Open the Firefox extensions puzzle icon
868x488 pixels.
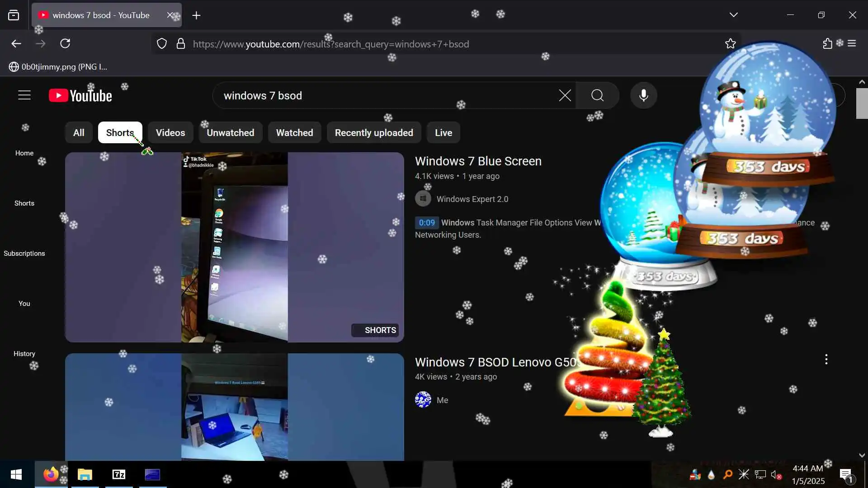827,44
